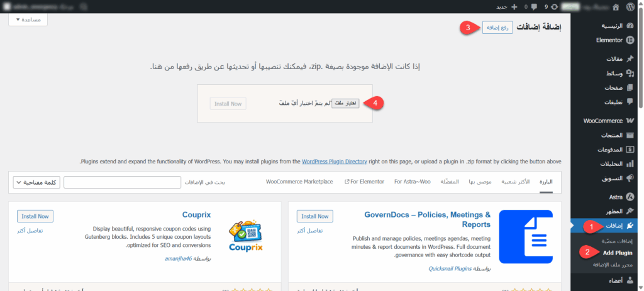644x291 pixels.
Task: Click the Elementor sidebar icon
Action: (630, 40)
